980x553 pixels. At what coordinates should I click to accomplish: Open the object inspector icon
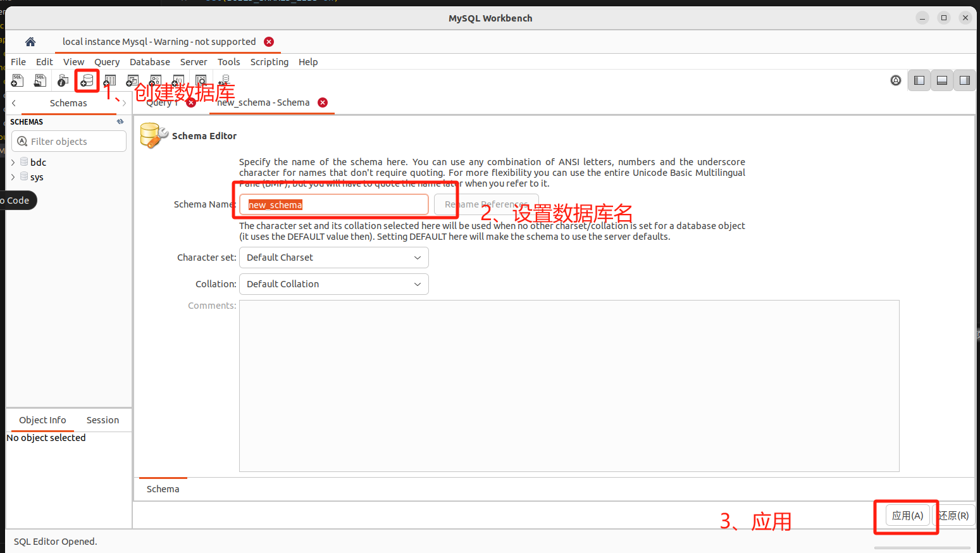pos(63,80)
